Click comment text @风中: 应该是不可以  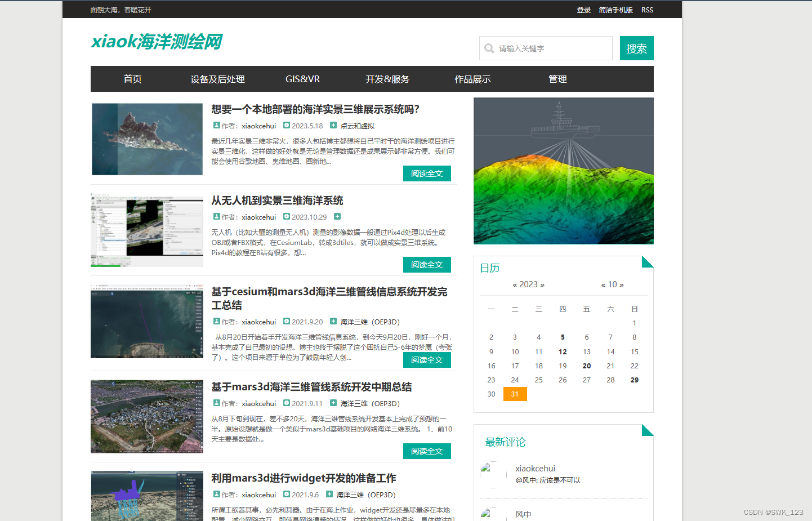click(x=548, y=480)
